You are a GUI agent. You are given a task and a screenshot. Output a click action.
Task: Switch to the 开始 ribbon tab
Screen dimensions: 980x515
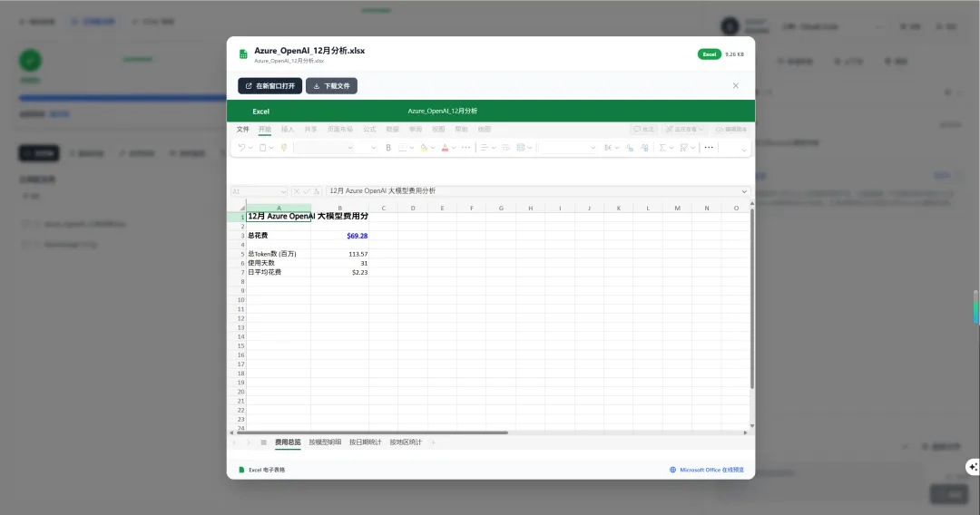click(x=265, y=130)
